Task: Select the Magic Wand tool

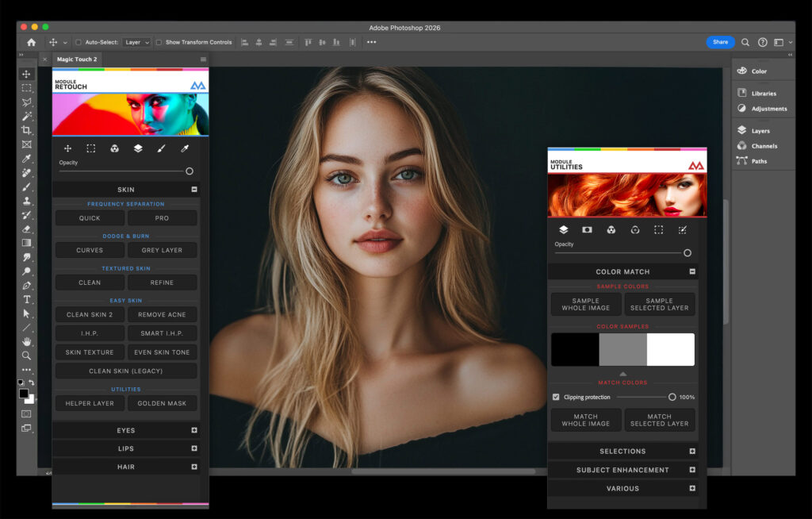Action: (x=26, y=116)
